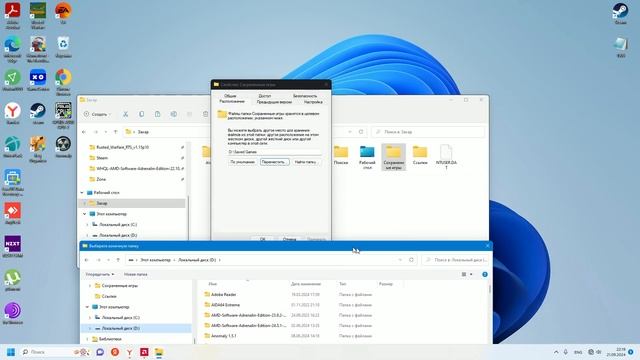This screenshot has height=360, width=640.
Task: Open Windows Start button on taskbar
Action: point(11,352)
